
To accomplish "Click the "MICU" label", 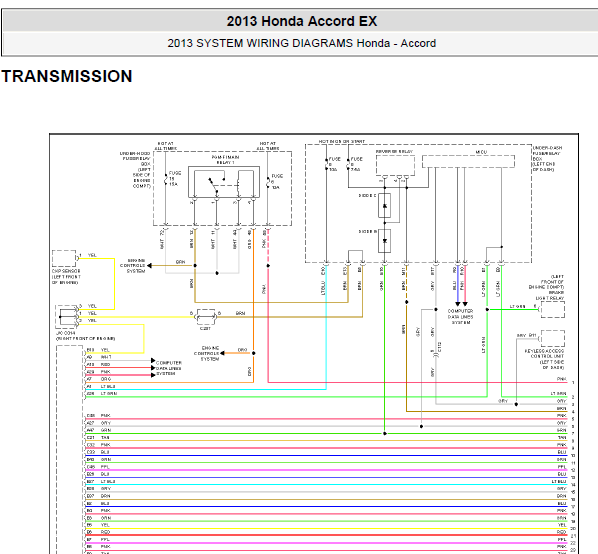I will tap(481, 152).
